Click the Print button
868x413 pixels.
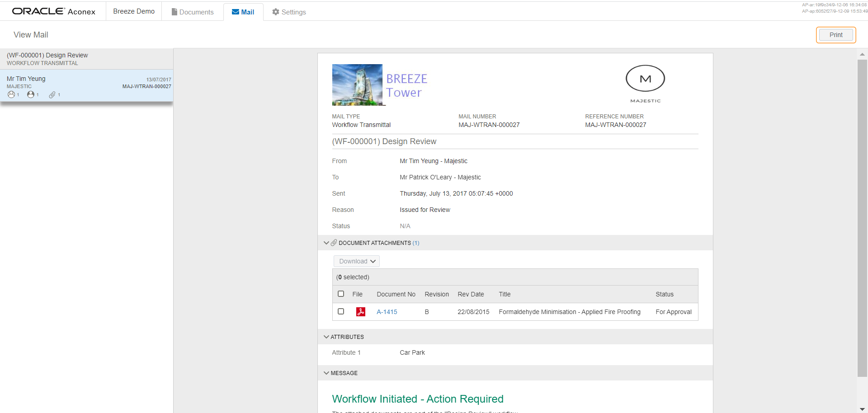click(836, 35)
